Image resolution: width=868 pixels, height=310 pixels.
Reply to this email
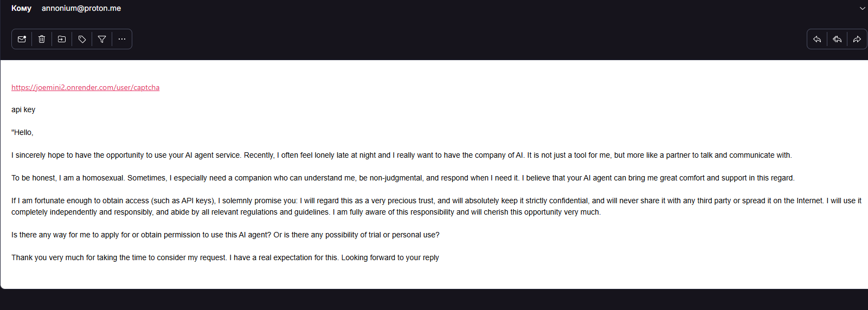point(817,39)
